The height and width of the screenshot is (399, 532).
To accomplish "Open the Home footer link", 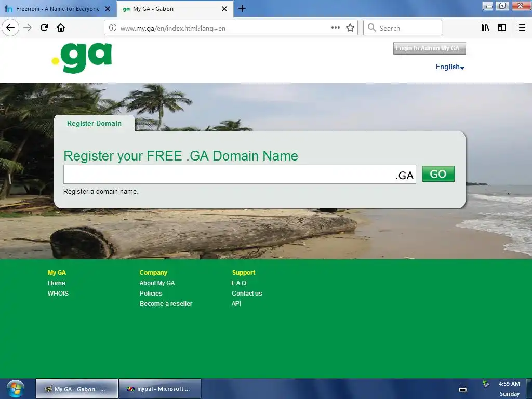I will tap(56, 283).
